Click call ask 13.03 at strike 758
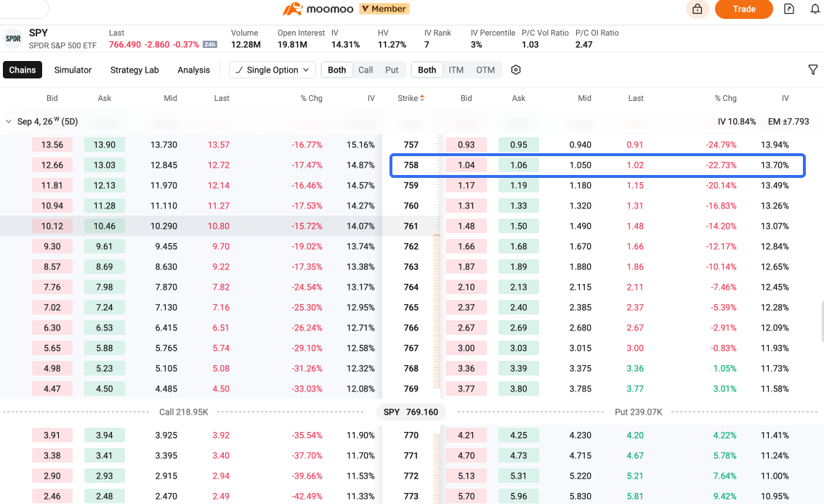The width and height of the screenshot is (824, 504). coord(104,165)
